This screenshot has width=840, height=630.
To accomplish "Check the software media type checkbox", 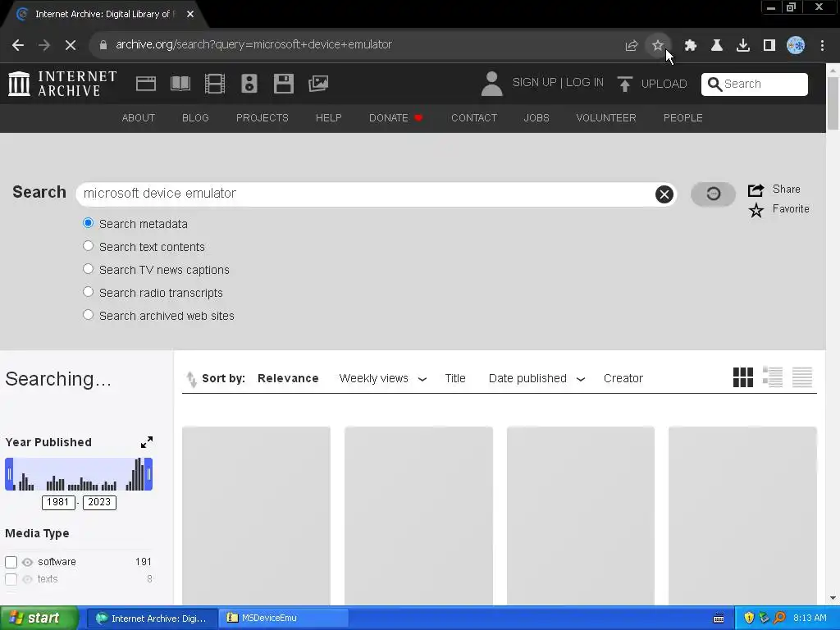I will (11, 562).
